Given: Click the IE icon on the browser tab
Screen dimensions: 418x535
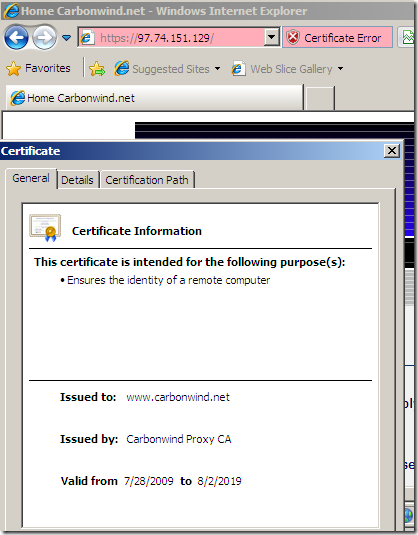Looking at the screenshot, I should [17, 98].
